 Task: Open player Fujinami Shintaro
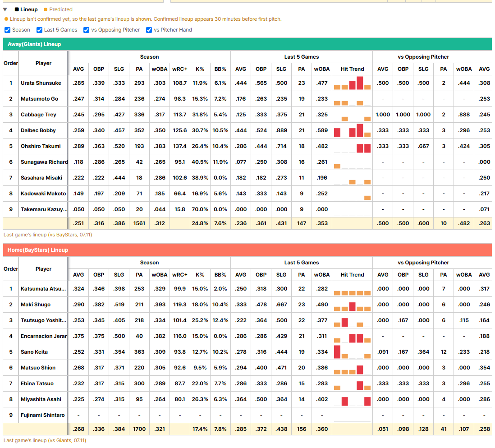pos(43,415)
